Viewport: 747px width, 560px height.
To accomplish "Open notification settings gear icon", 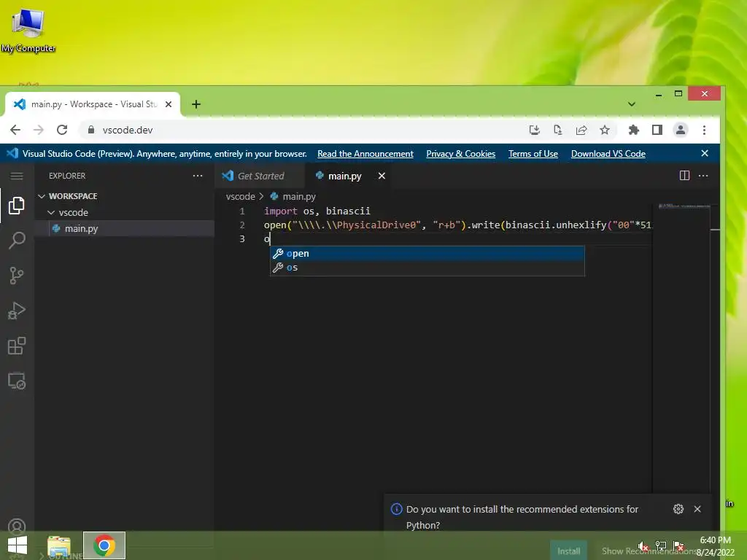I will (x=678, y=509).
